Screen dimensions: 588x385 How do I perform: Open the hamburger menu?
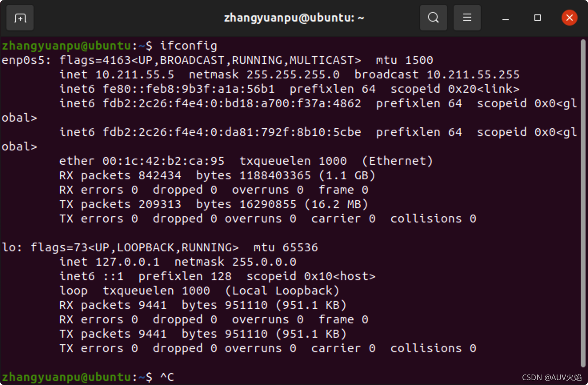click(467, 18)
